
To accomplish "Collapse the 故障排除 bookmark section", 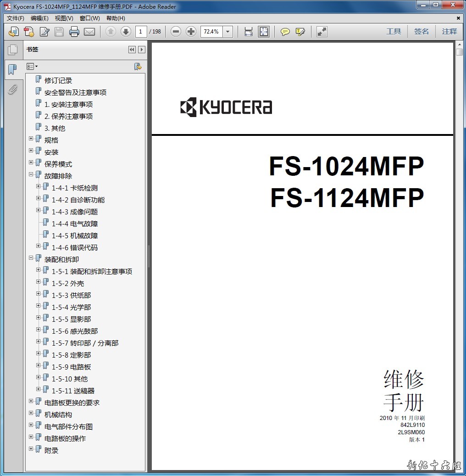I will 31,174.
